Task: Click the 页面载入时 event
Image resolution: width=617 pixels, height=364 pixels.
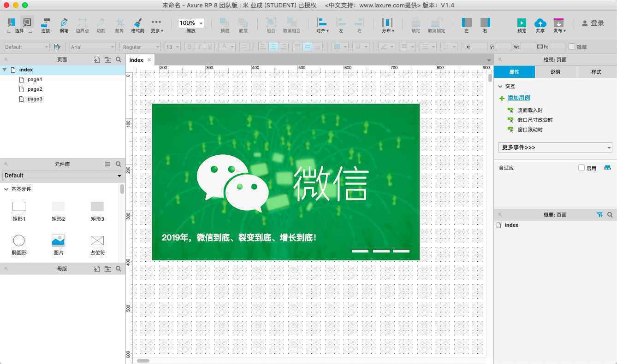Action: [530, 110]
